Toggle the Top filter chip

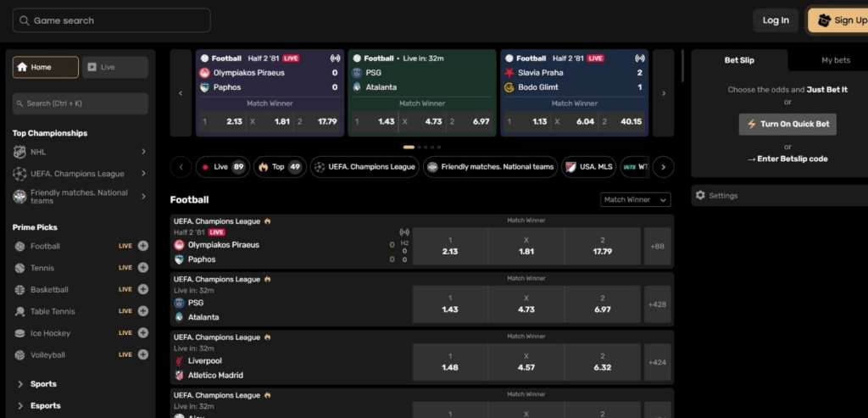[279, 167]
